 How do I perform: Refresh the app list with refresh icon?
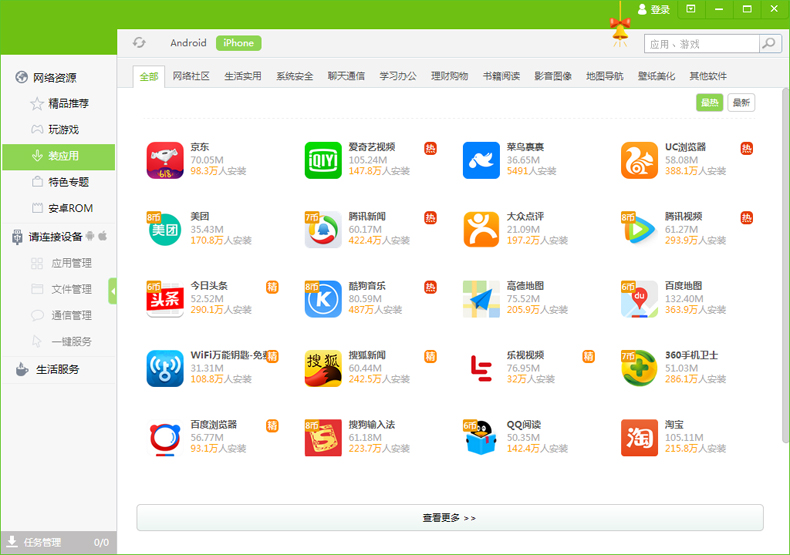coord(139,43)
